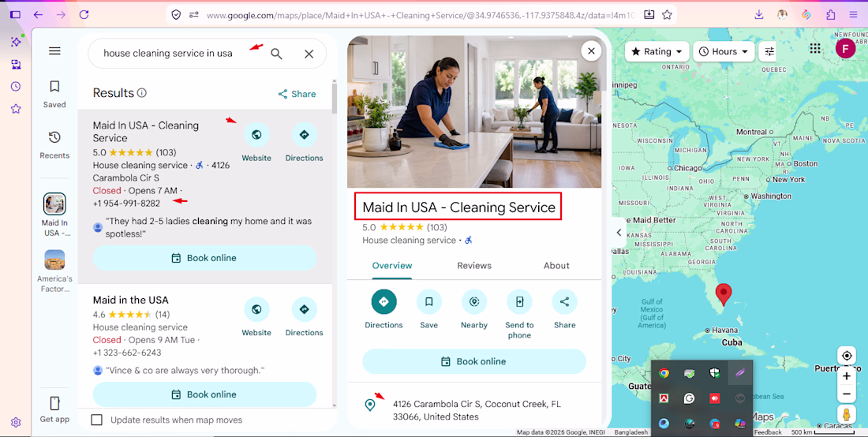Screen dimensions: 868x437
Task: Toggle Update results when map moves
Action: pyautogui.click(x=97, y=420)
